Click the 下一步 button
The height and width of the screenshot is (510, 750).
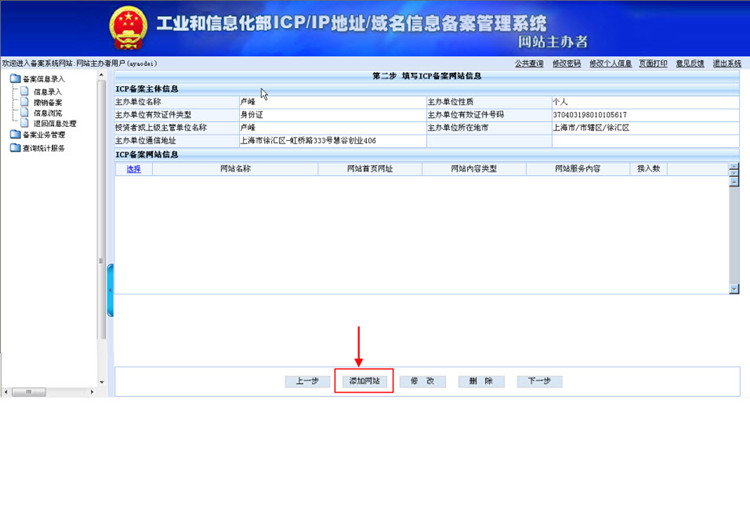coord(539,382)
